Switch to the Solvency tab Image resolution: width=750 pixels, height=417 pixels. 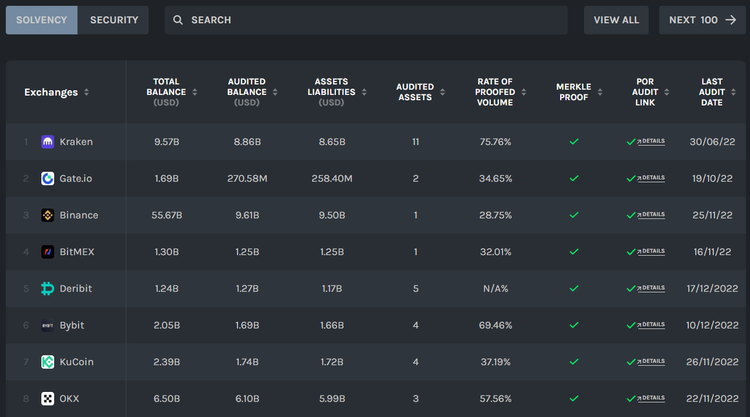[x=42, y=20]
